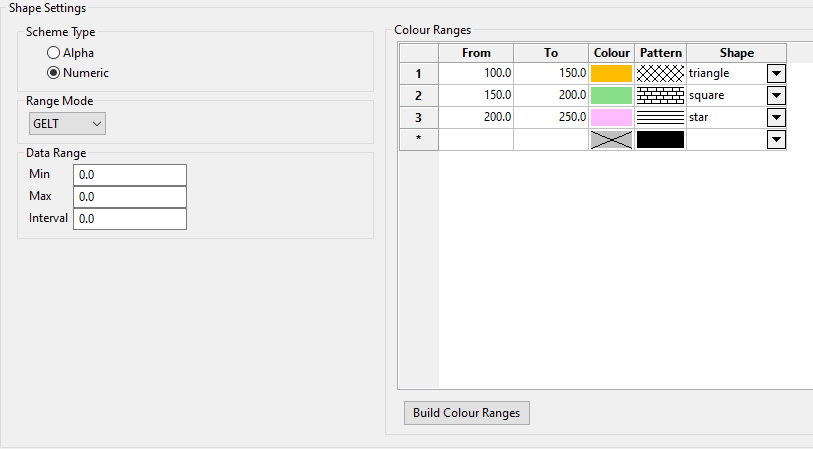Click the empty crossed colour cell in new row
The image size is (813, 449).
click(x=611, y=140)
